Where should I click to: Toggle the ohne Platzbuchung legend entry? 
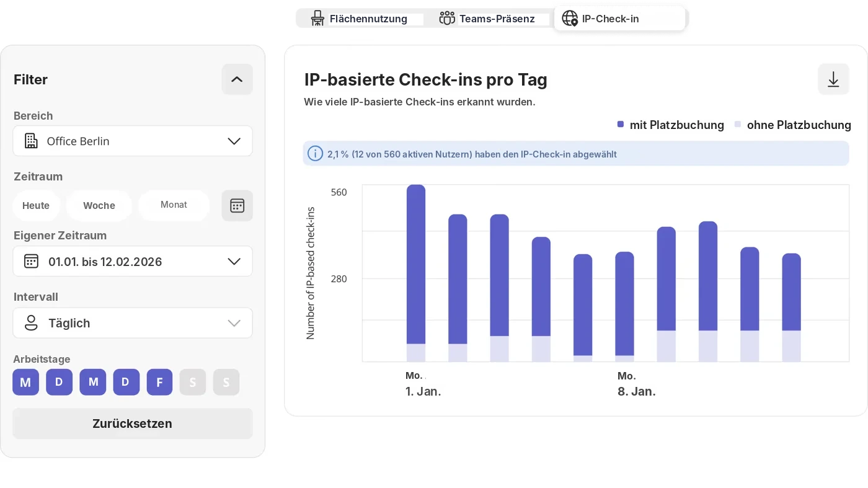(792, 125)
